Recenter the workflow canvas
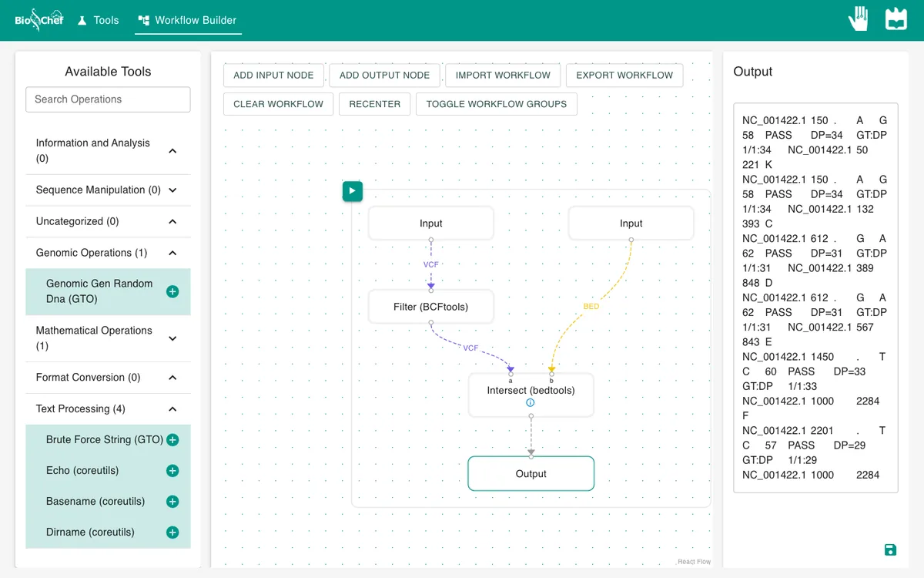 click(375, 104)
